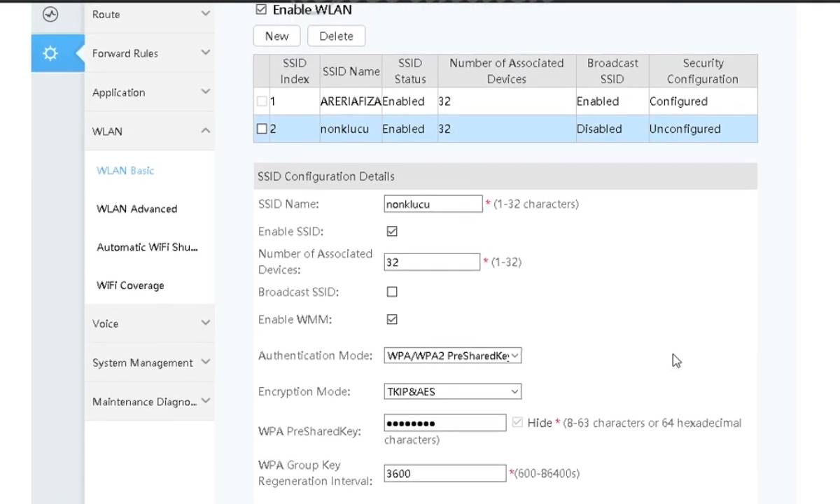Screen dimensions: 840x504
Task: Click the Security Configuration column header
Action: 703,71
